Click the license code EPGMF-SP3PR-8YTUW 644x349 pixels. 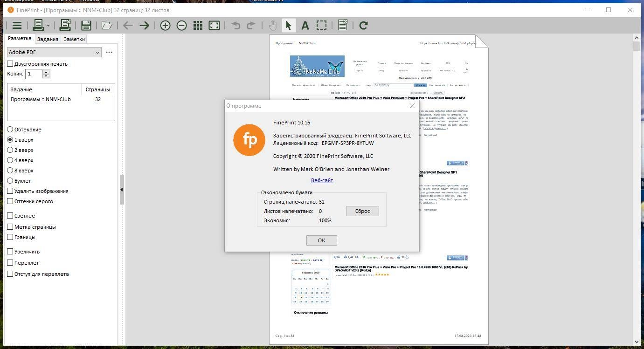(348, 143)
